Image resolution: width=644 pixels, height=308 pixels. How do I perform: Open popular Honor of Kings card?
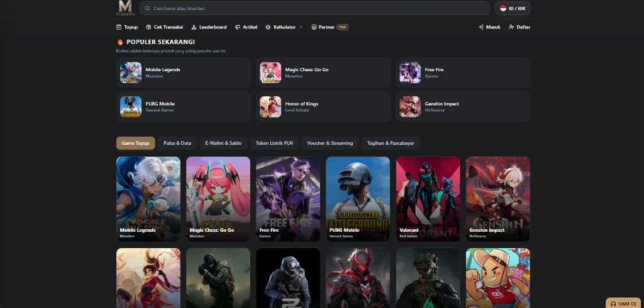pos(323,107)
